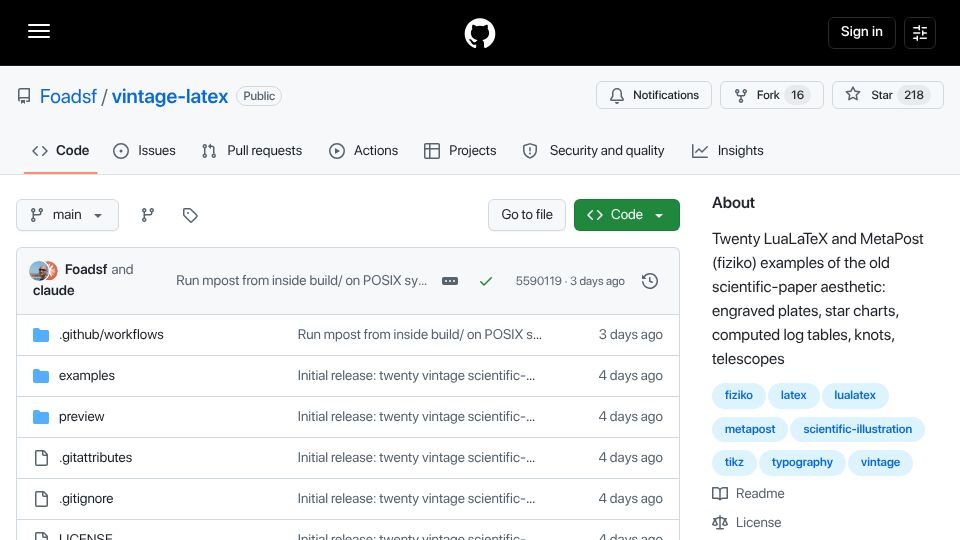
Task: Click 3 days ago on .github/workflows row
Action: (x=631, y=334)
